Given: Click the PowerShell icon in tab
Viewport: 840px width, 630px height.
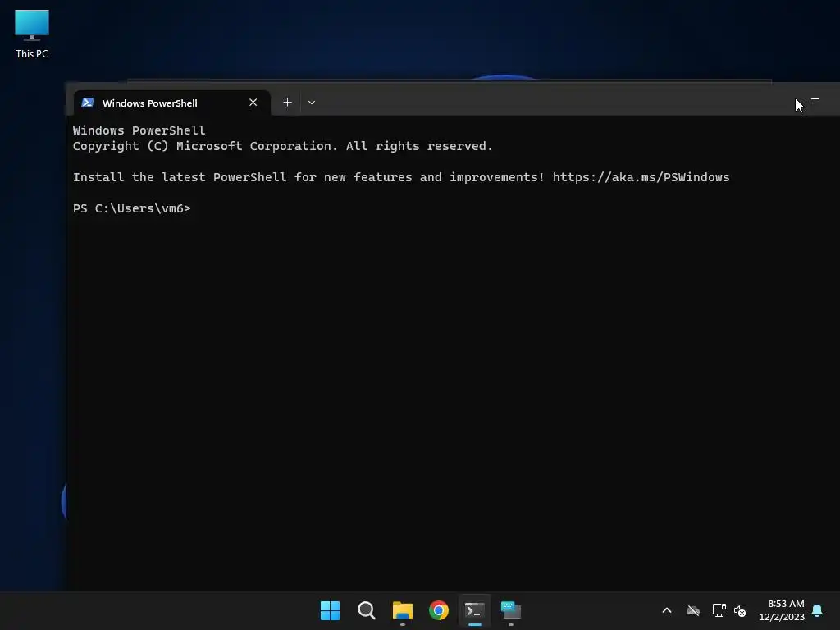Looking at the screenshot, I should coord(88,103).
